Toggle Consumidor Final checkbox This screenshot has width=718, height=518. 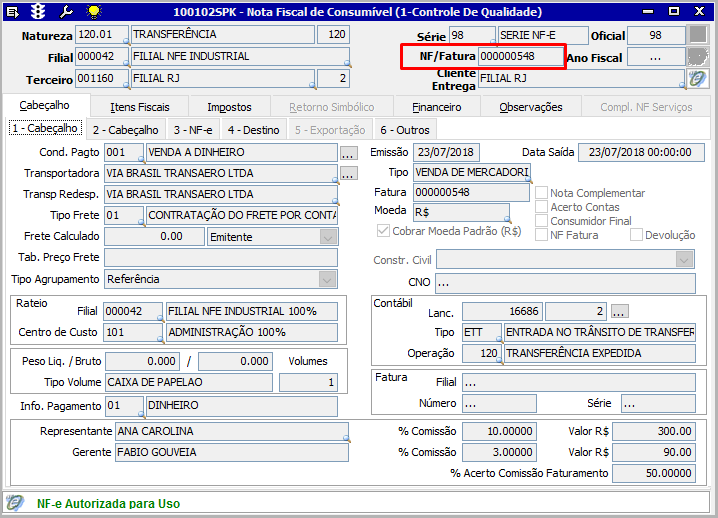[x=541, y=221]
